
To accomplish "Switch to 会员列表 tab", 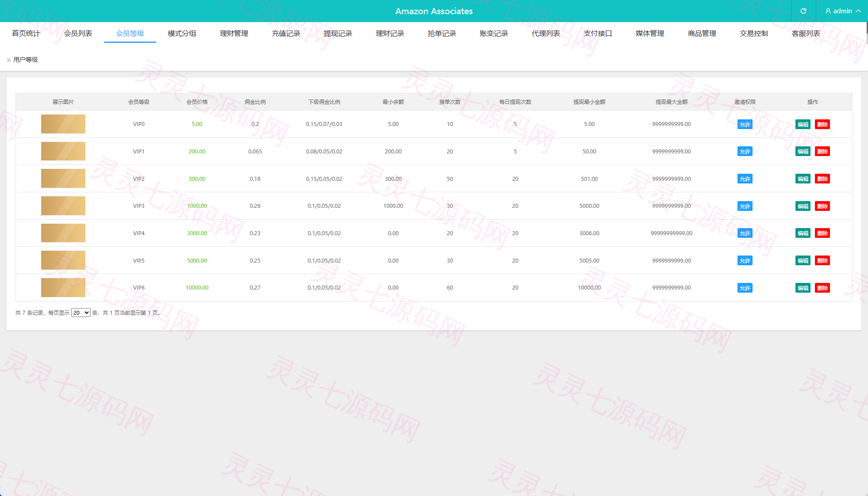I will [x=78, y=33].
